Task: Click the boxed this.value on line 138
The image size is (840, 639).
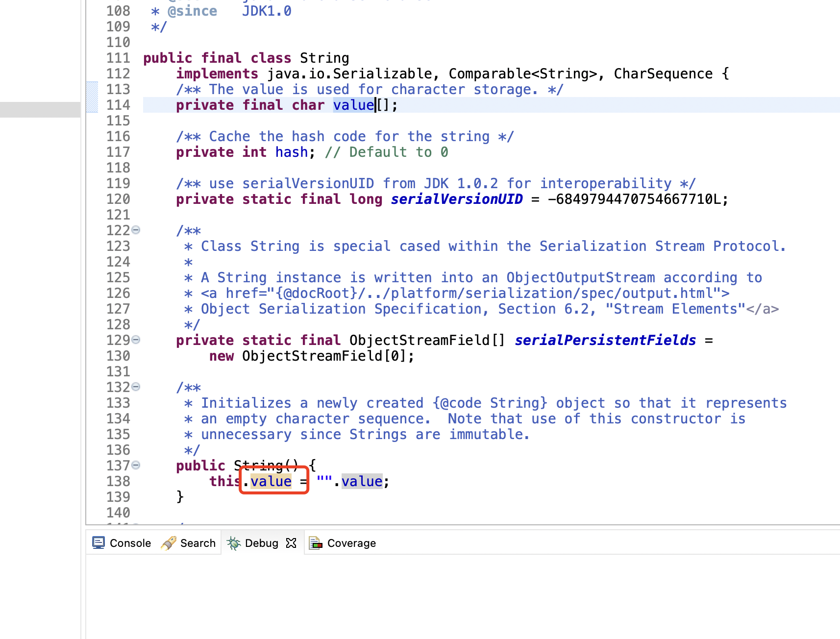Action: [271, 481]
